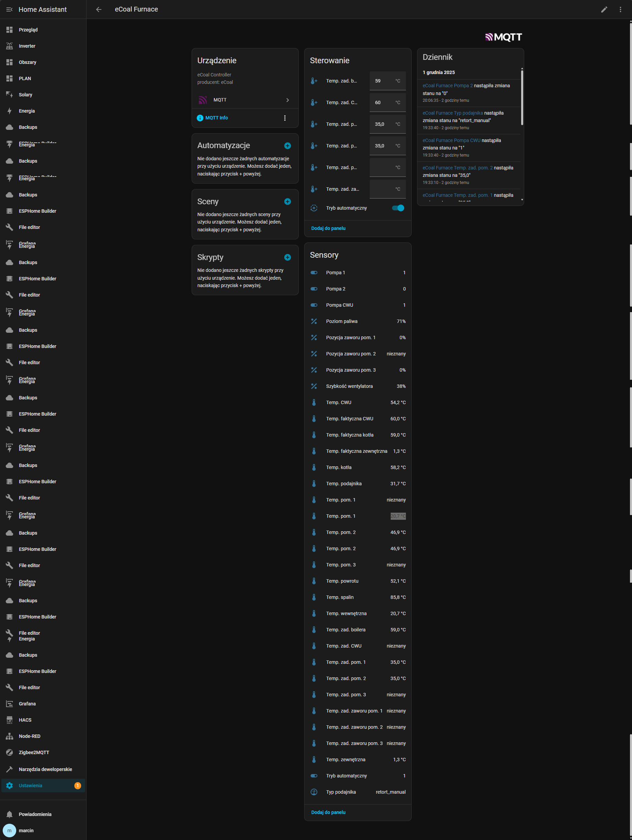Click the MQTT Info link
The image size is (632, 840).
[216, 118]
